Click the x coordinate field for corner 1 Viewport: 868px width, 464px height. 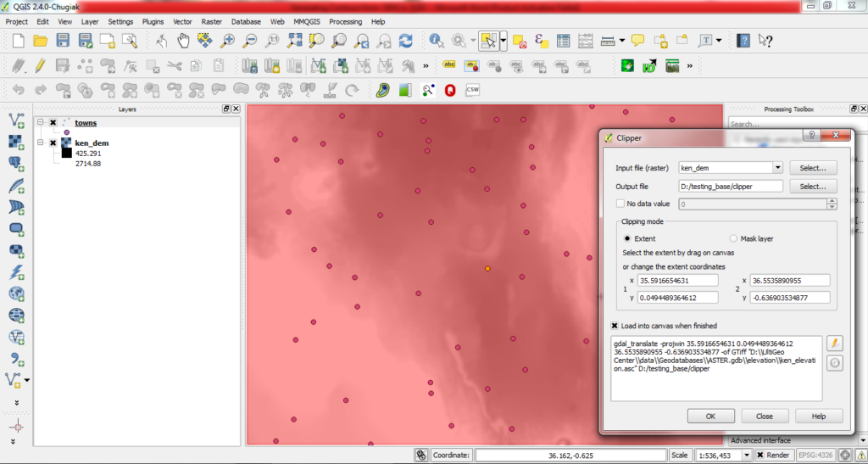tap(678, 281)
